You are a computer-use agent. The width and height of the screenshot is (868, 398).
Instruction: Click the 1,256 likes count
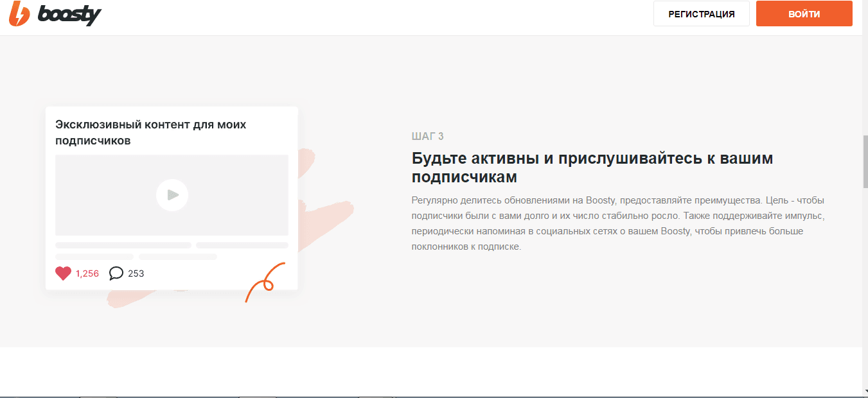click(87, 273)
